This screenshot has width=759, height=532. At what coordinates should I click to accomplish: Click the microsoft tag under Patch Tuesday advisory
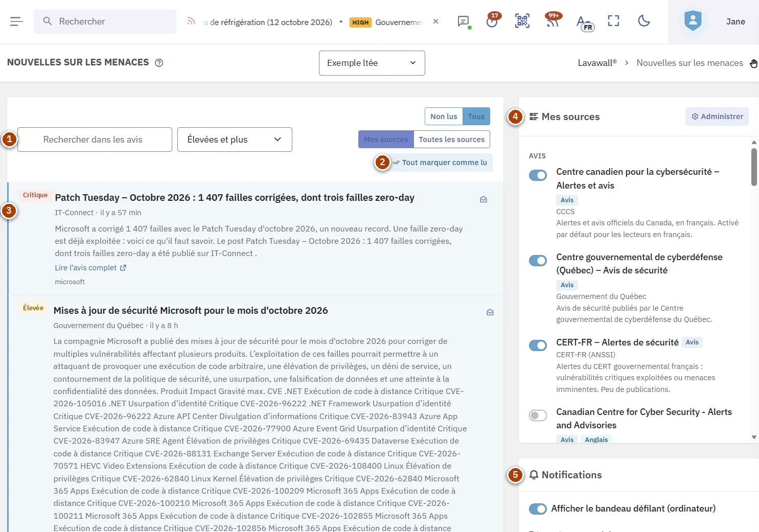[70, 282]
